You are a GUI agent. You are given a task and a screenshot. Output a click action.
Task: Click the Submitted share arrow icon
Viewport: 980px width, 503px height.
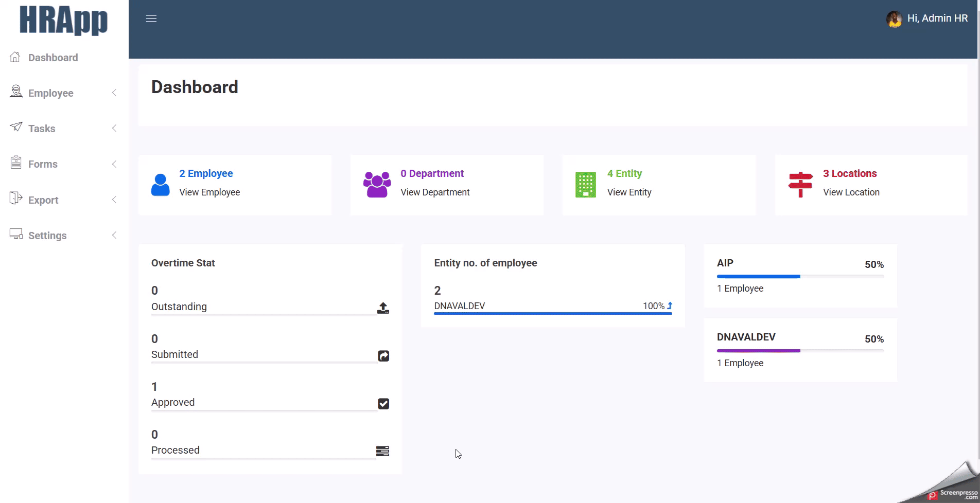(383, 356)
